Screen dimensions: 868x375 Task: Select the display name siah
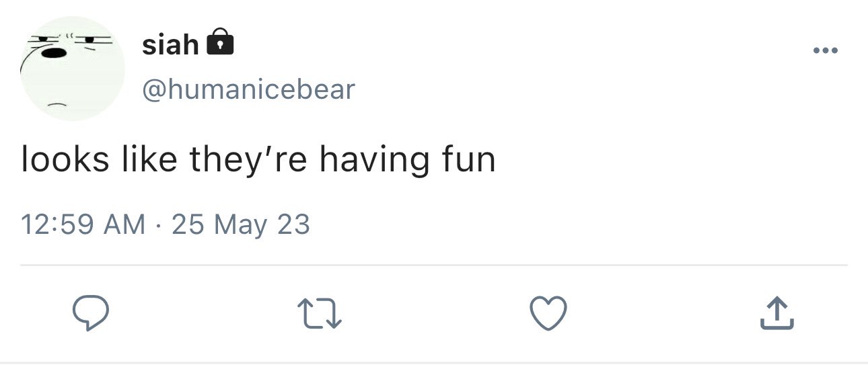(x=170, y=44)
